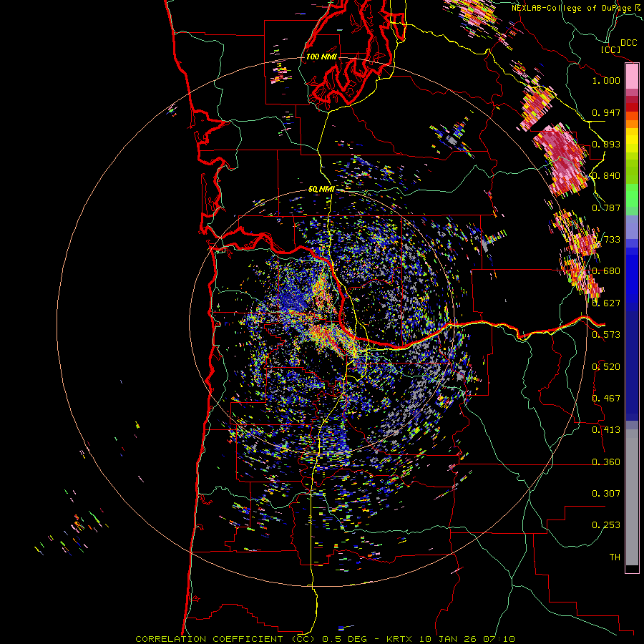Click the 50 NMI range ring label

321,190
